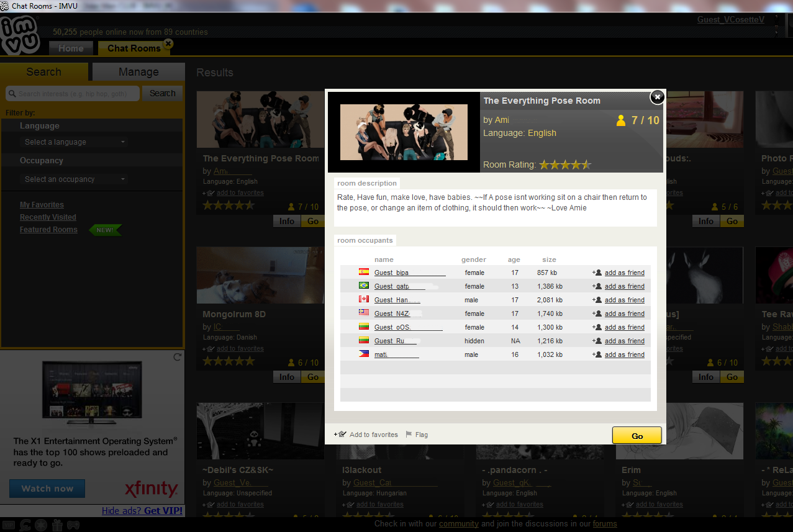Click the room rating stars in dialog
The width and height of the screenshot is (793, 532).
[x=565, y=165]
